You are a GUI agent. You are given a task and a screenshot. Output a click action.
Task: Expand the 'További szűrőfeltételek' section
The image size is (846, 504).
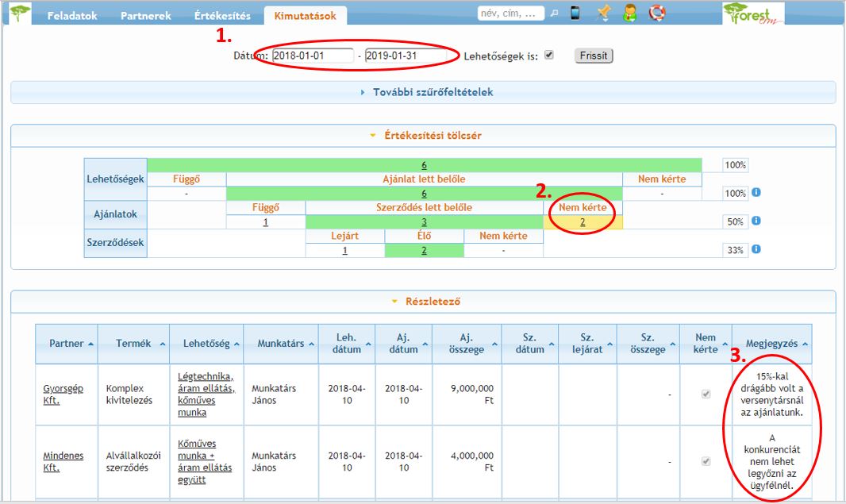coord(423,92)
